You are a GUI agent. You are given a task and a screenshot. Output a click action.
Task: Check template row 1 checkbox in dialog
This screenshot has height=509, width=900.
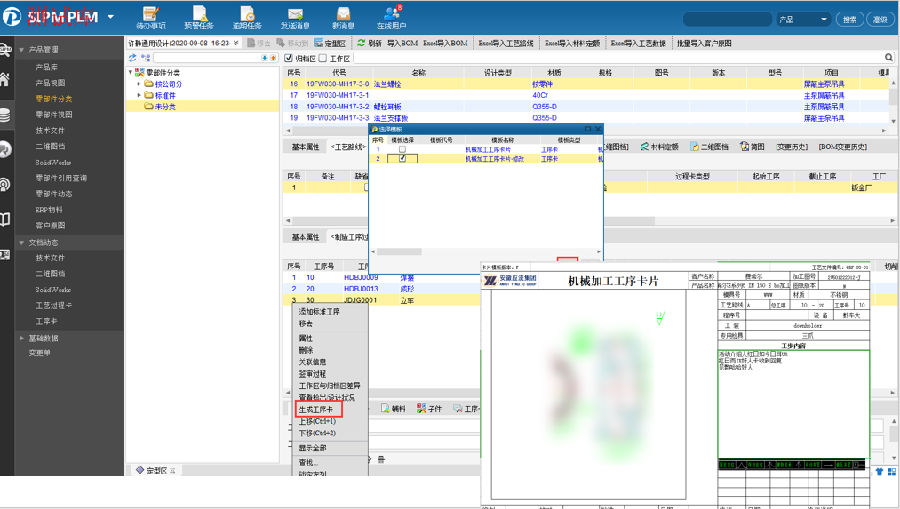click(x=402, y=149)
